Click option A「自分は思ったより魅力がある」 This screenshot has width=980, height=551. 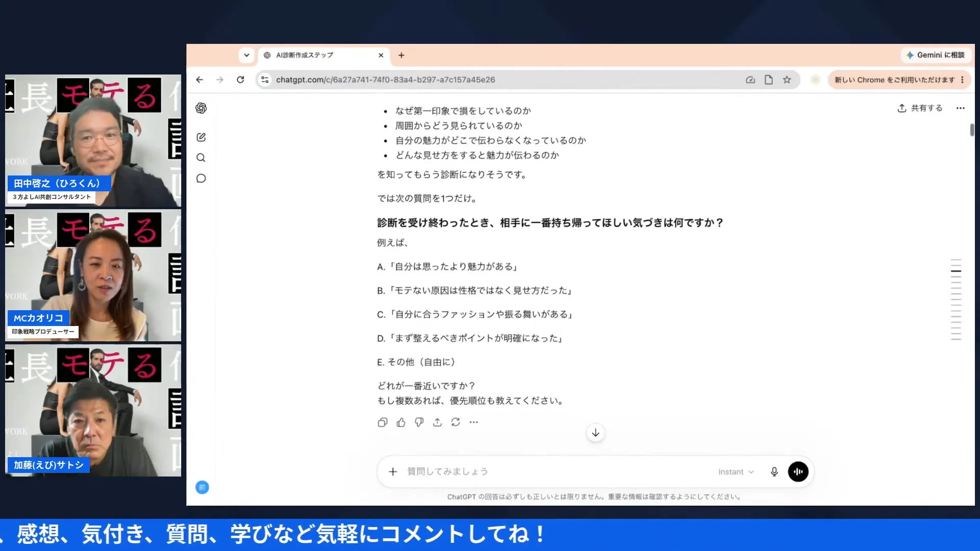coord(448,267)
